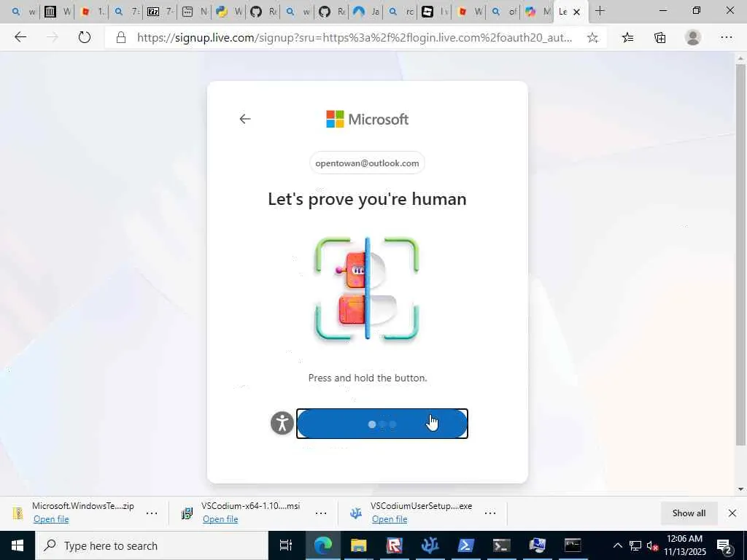Screen dimensions: 747x560
Task: Switch to the 7z icon tab
Action: coord(160,12)
